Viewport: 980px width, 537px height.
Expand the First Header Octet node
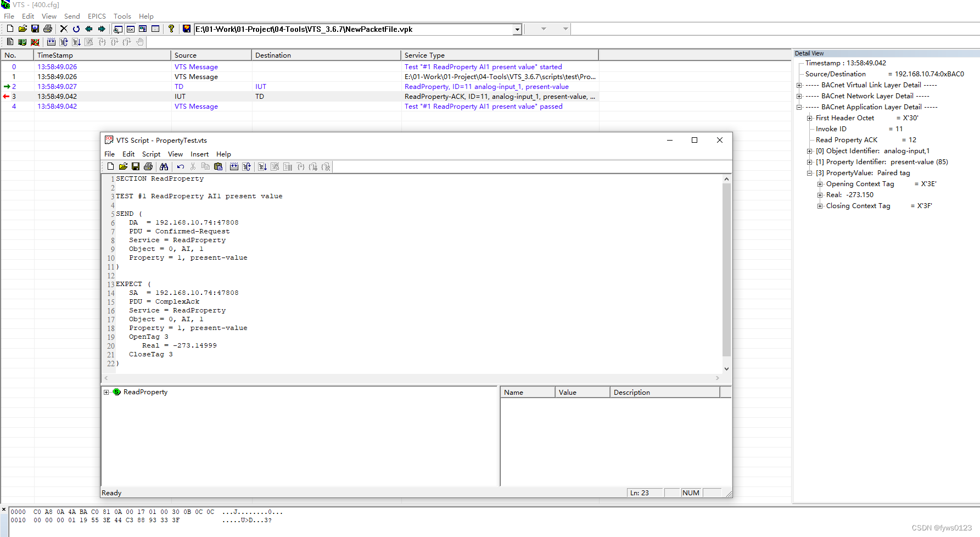[809, 118]
